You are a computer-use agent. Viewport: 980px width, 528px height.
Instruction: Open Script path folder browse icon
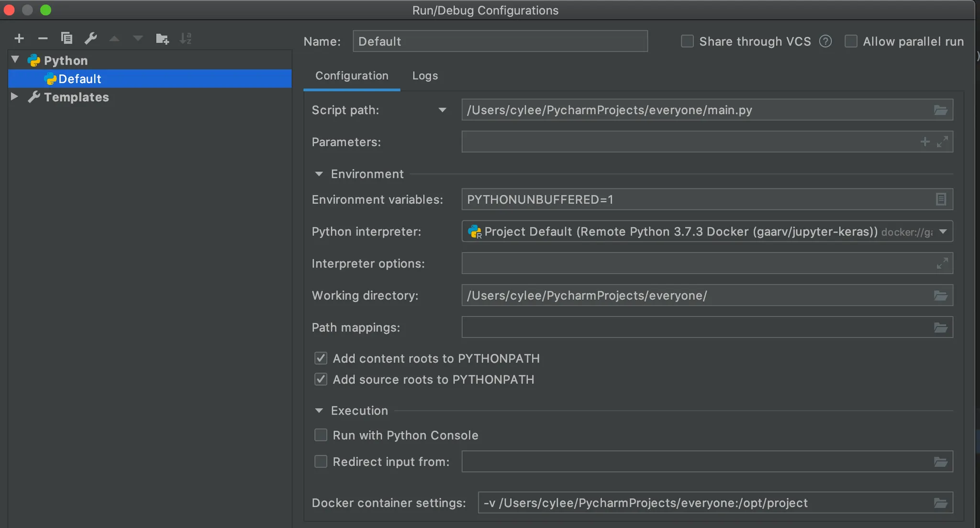coord(940,110)
